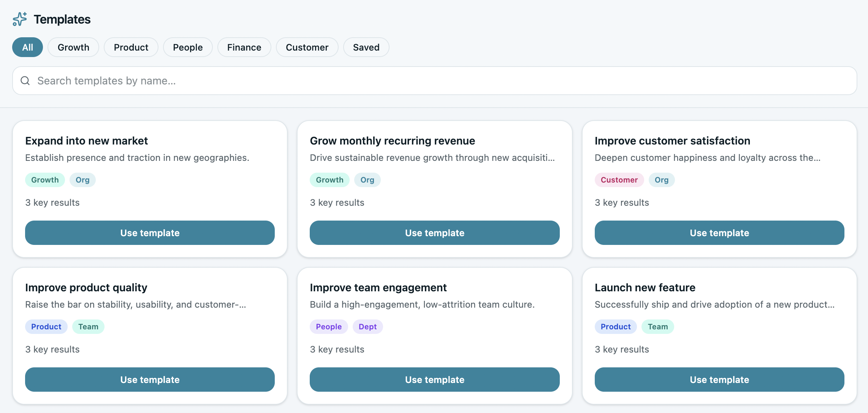868x413 pixels.
Task: Click the Templates page heading
Action: click(62, 19)
